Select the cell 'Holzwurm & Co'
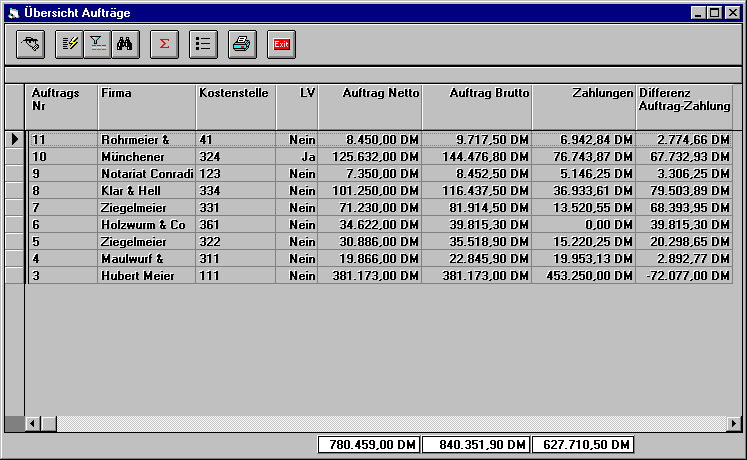The width and height of the screenshot is (747, 460). (147, 225)
